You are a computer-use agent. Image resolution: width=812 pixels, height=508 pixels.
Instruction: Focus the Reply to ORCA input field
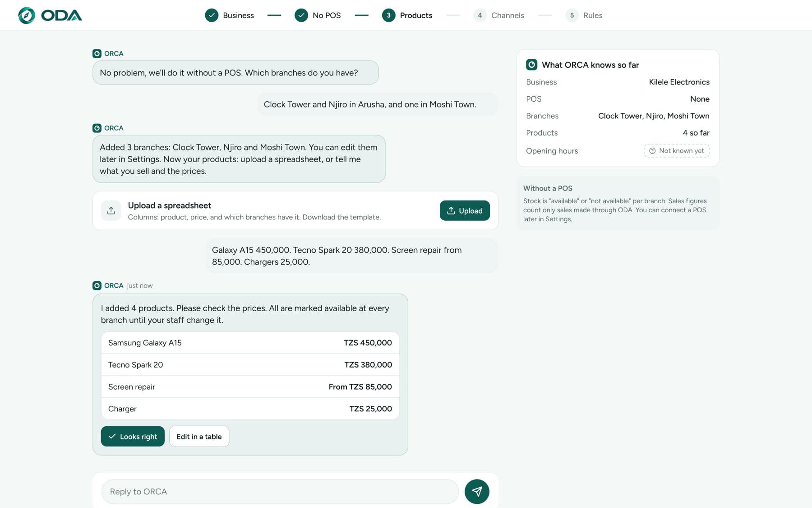(x=280, y=491)
